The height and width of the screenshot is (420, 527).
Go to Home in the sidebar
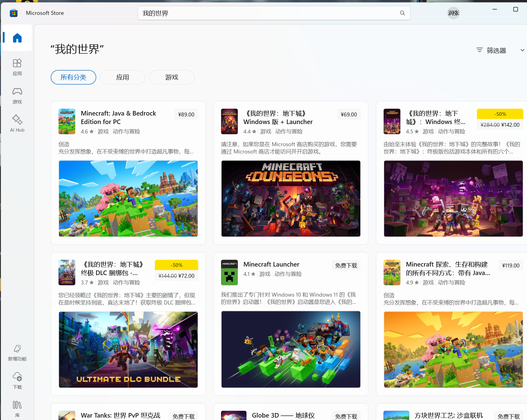click(x=17, y=38)
